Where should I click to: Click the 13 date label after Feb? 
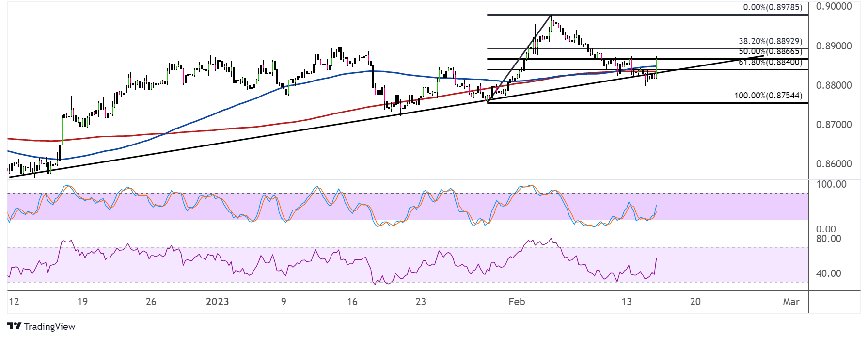click(x=627, y=302)
